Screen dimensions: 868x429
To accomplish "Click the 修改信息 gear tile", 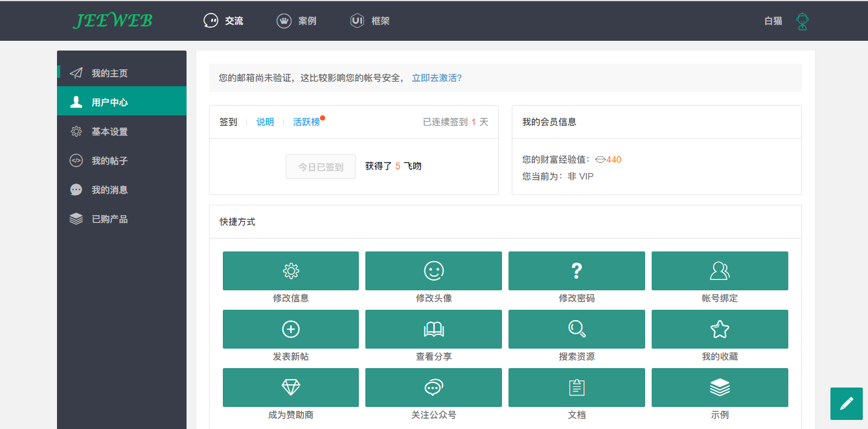I will click(x=290, y=271).
